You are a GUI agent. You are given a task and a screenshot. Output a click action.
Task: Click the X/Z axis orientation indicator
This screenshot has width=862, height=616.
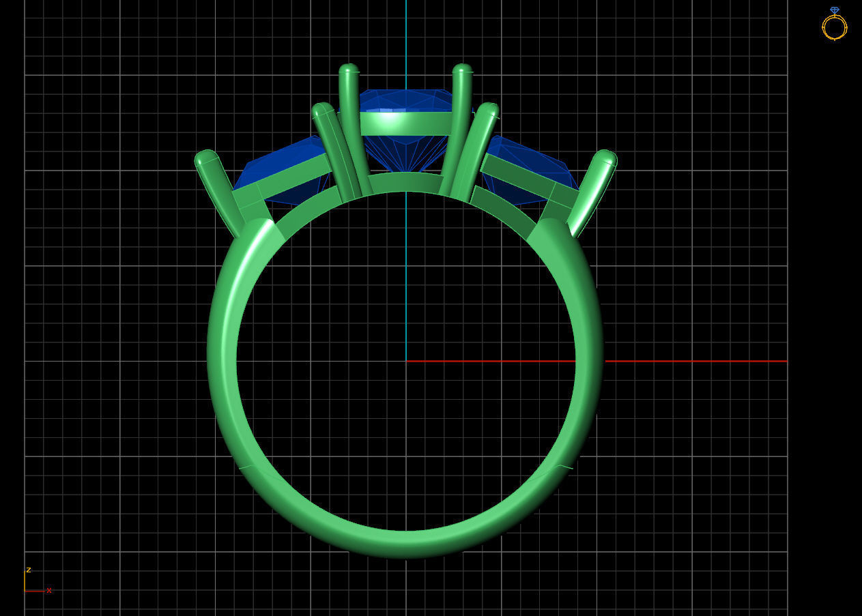(38, 581)
